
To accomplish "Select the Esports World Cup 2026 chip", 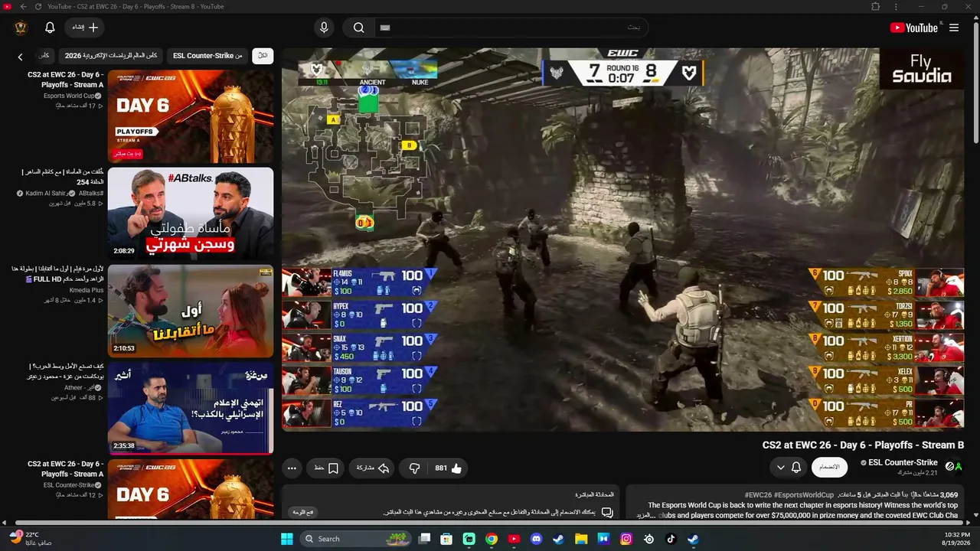I will [111, 56].
